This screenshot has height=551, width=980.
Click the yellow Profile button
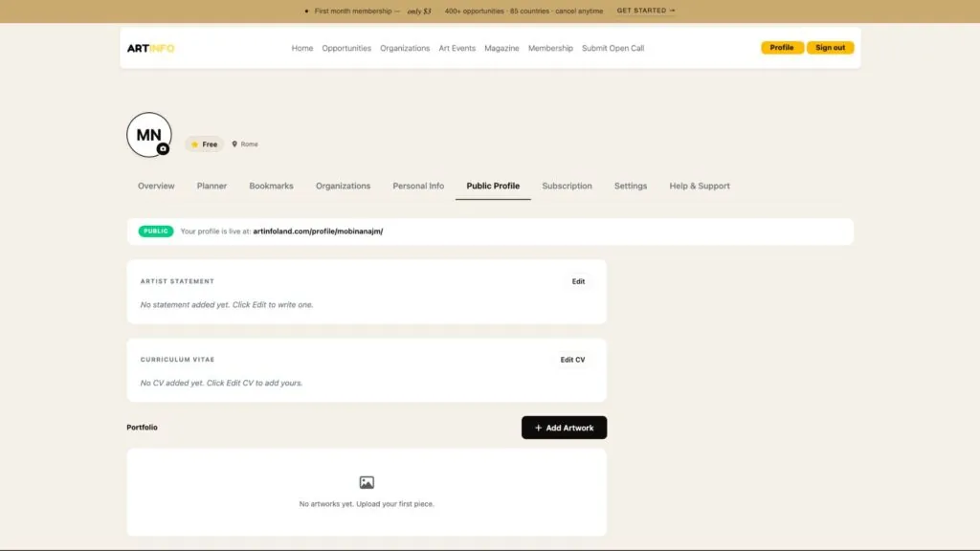click(x=782, y=48)
